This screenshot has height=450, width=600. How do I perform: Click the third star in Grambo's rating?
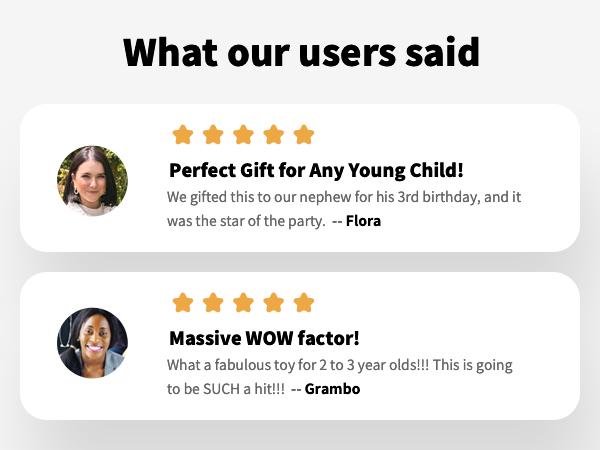click(x=243, y=302)
